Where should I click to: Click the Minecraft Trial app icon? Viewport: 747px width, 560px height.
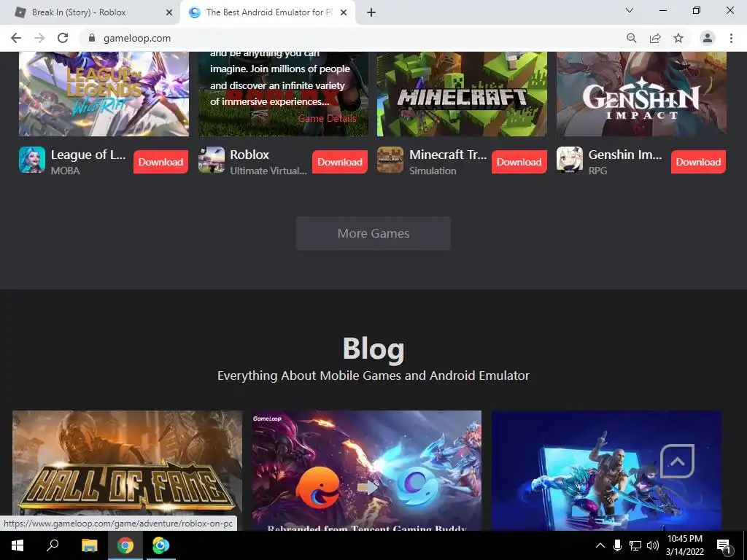(390, 160)
